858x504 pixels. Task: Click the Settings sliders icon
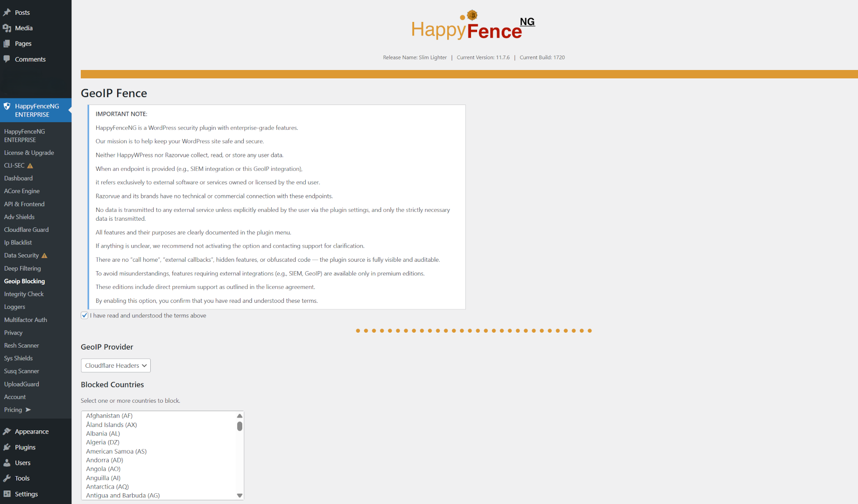(7, 494)
